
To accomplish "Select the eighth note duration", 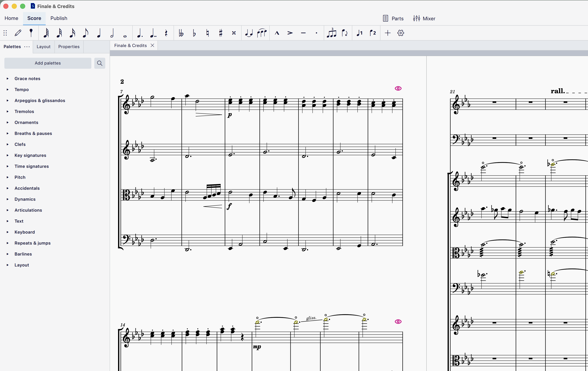I will pos(85,33).
